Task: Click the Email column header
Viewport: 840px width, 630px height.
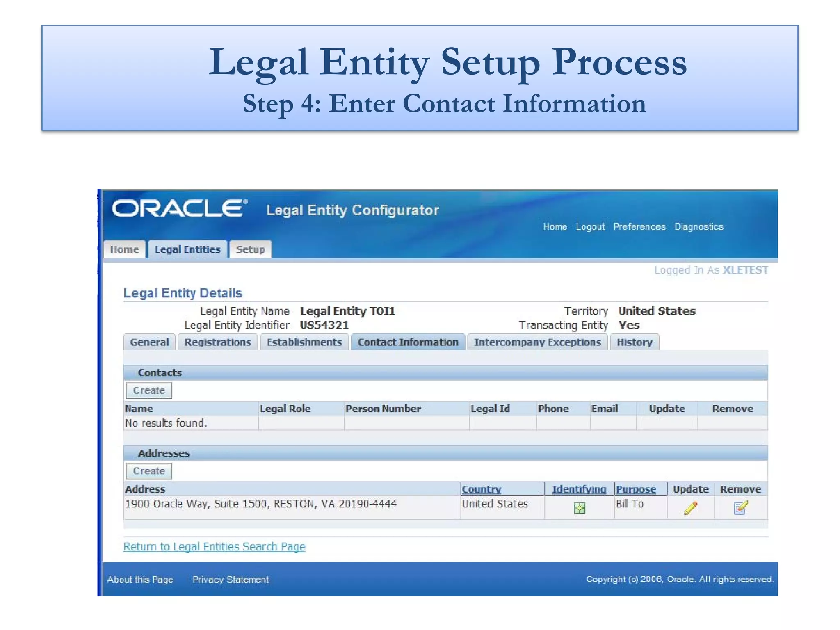Action: [x=605, y=409]
